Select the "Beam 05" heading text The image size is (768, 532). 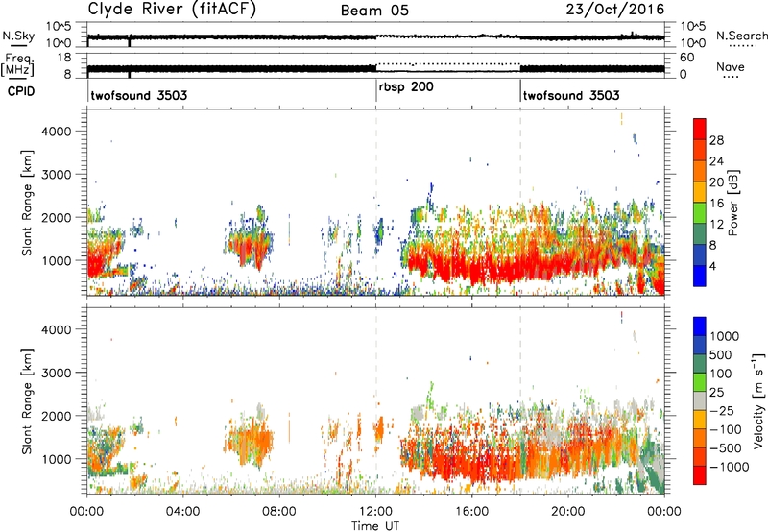(374, 11)
